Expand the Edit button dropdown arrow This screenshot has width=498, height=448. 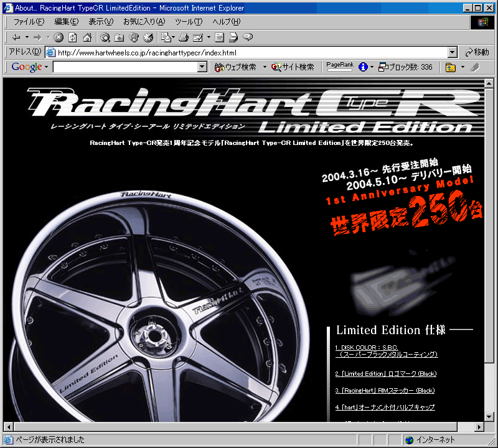(x=209, y=37)
